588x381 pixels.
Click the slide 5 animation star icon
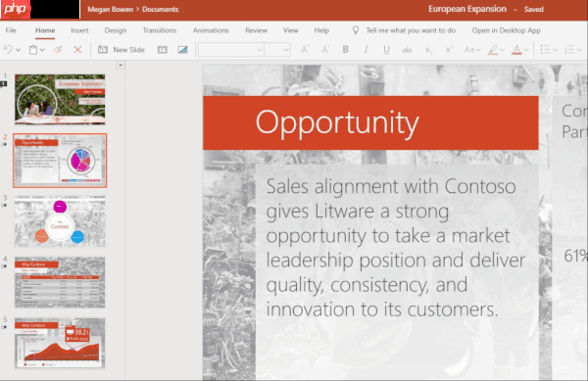(4, 327)
